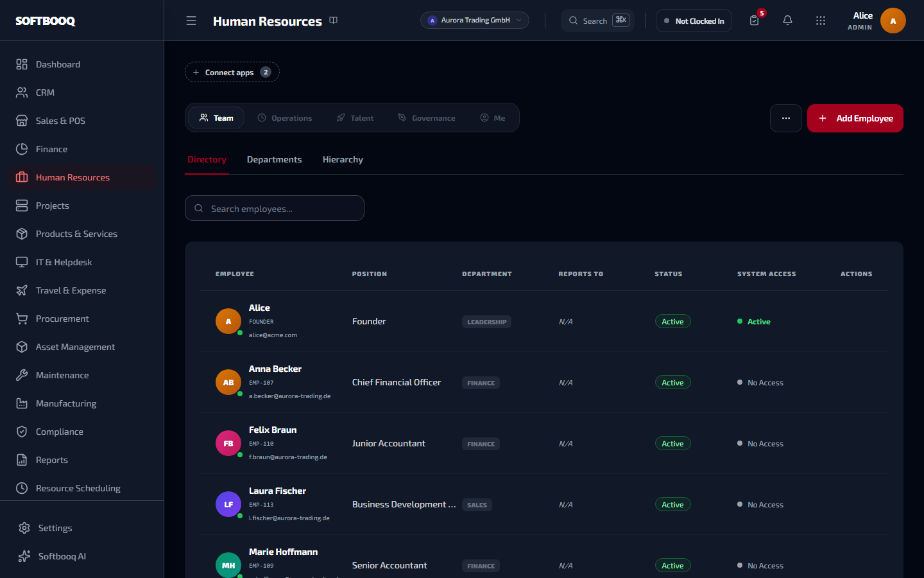Viewport: 924px width, 578px height.
Task: Click Alice's avatar in the employee table
Action: pyautogui.click(x=228, y=321)
